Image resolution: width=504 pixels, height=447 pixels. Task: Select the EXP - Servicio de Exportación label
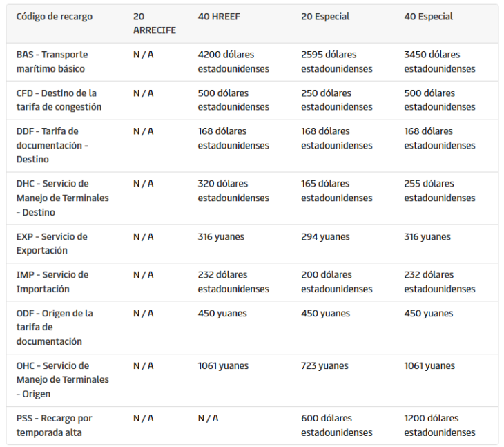click(x=52, y=243)
